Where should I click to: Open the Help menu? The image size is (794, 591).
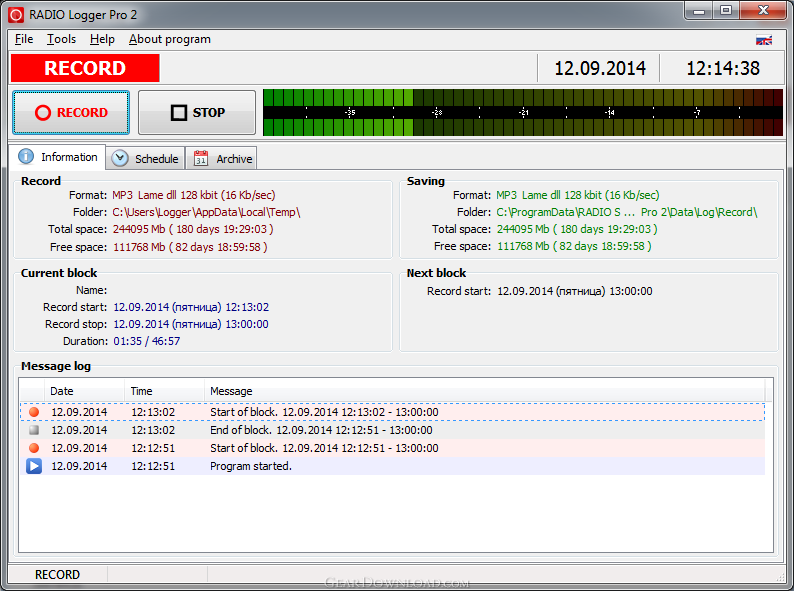102,39
